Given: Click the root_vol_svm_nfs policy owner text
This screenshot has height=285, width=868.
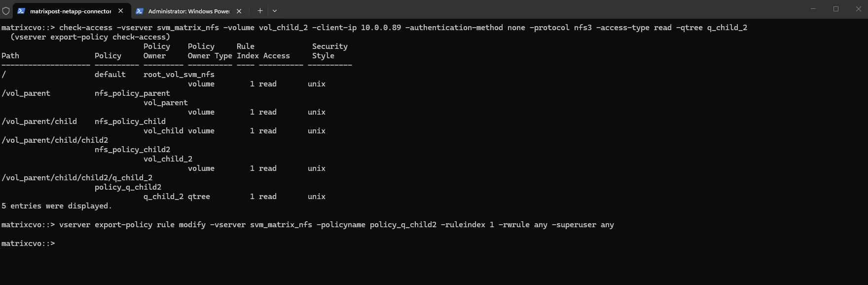Looking at the screenshot, I should 179,75.
